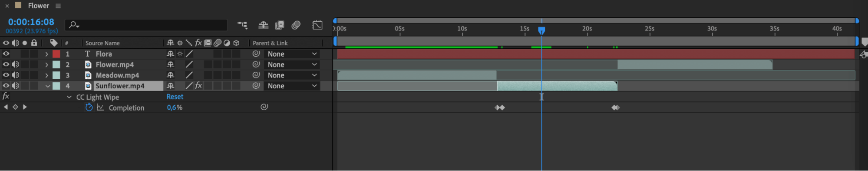This screenshot has width=868, height=171.
Task: Collapse the CC Light Wipe effect
Action: [x=69, y=97]
